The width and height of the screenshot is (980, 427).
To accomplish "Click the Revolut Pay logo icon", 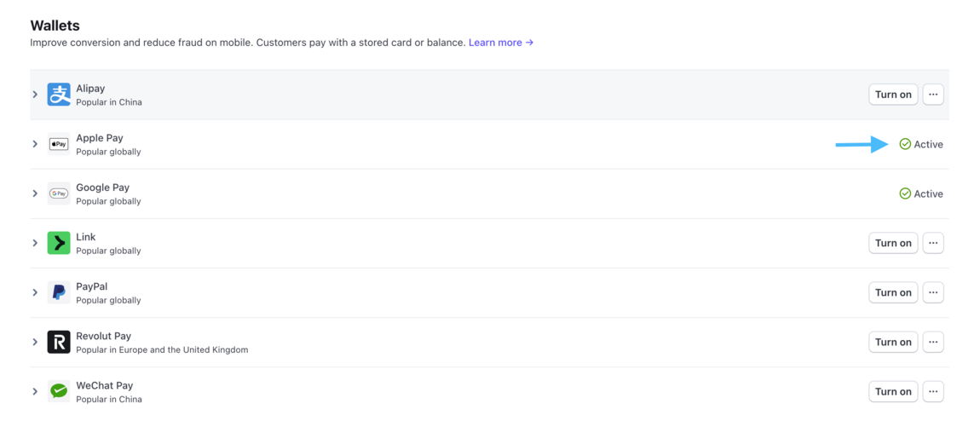I will (x=59, y=342).
